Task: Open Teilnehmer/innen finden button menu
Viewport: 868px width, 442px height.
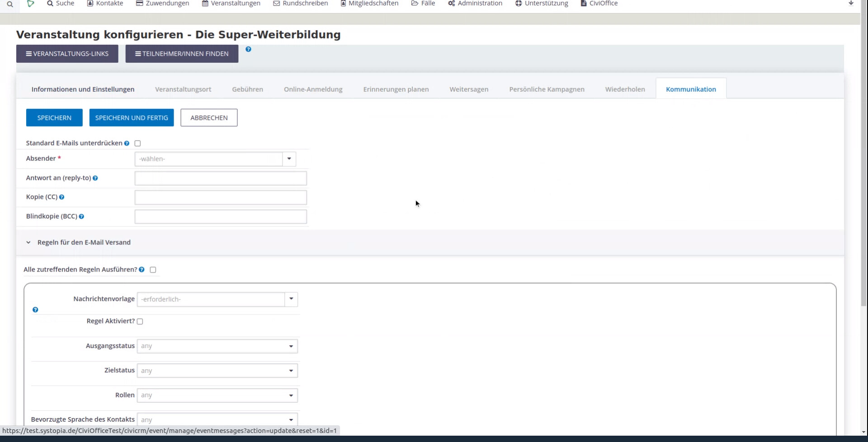Action: pos(182,54)
